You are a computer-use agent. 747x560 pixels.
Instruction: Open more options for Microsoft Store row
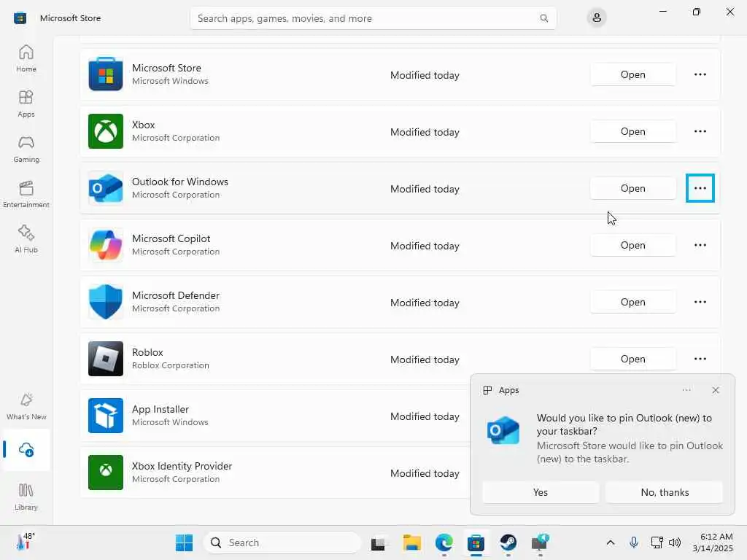700,74
